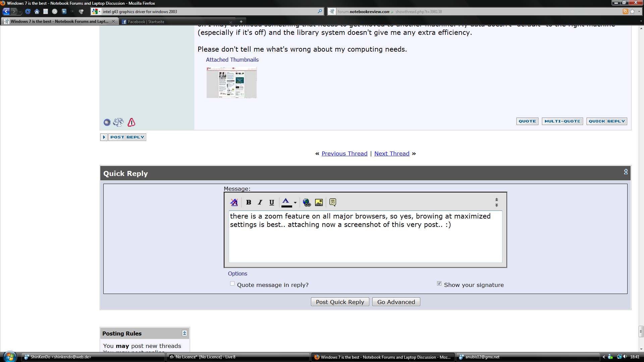The height and width of the screenshot is (362, 644).
Task: Click the magnifier search icon
Action: [320, 11]
